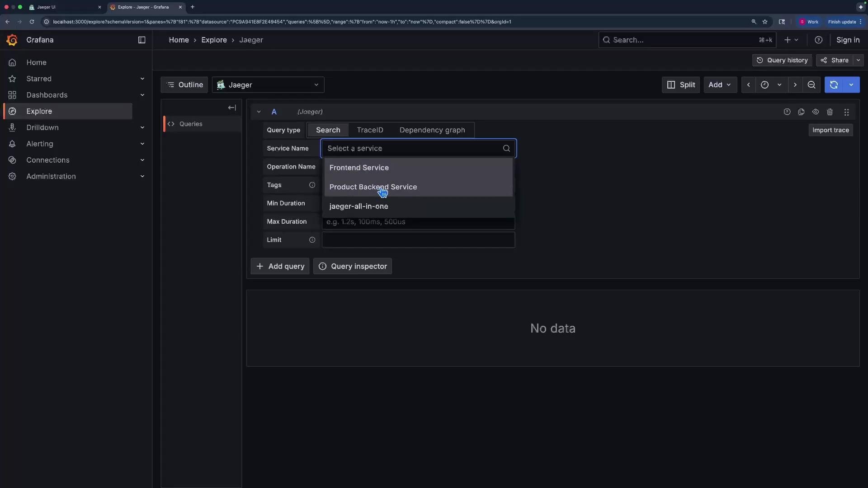
Task: Choose jaeger-all-in-one option
Action: (419, 206)
